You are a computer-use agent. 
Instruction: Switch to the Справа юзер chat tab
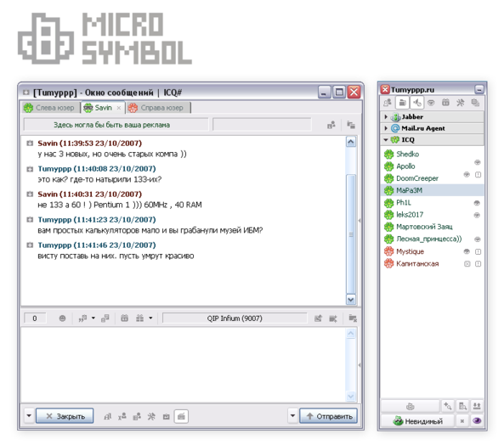(158, 108)
